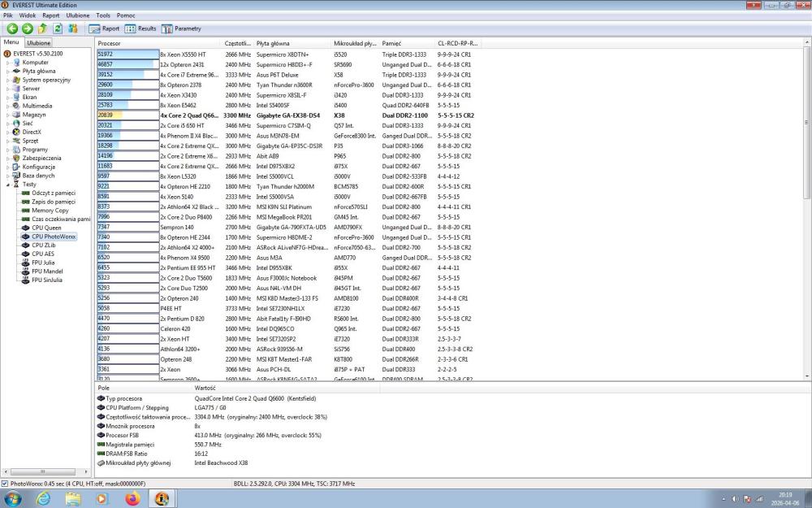The image size is (812, 508).
Task: Open the Parametry toolbar button
Action: coord(181,28)
